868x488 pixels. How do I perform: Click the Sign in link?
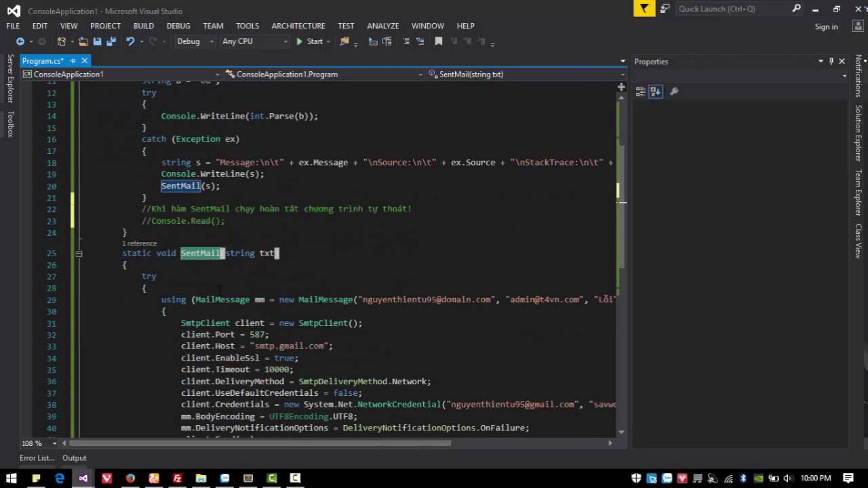826,26
